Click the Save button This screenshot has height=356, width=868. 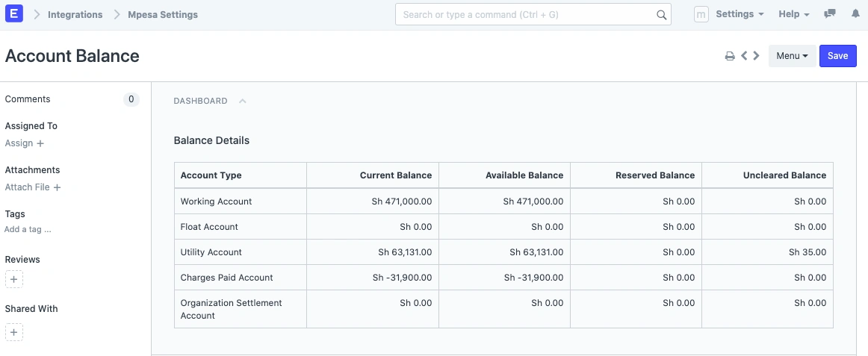(x=837, y=56)
